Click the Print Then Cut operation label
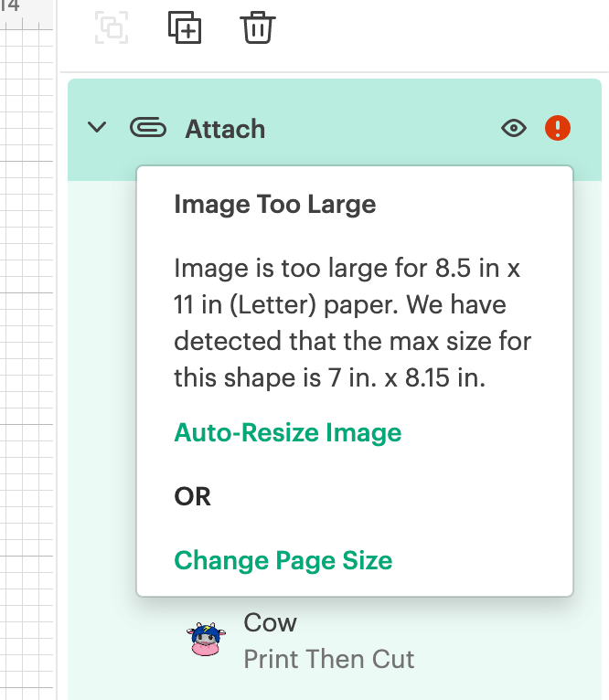The image size is (609, 700). click(x=328, y=659)
